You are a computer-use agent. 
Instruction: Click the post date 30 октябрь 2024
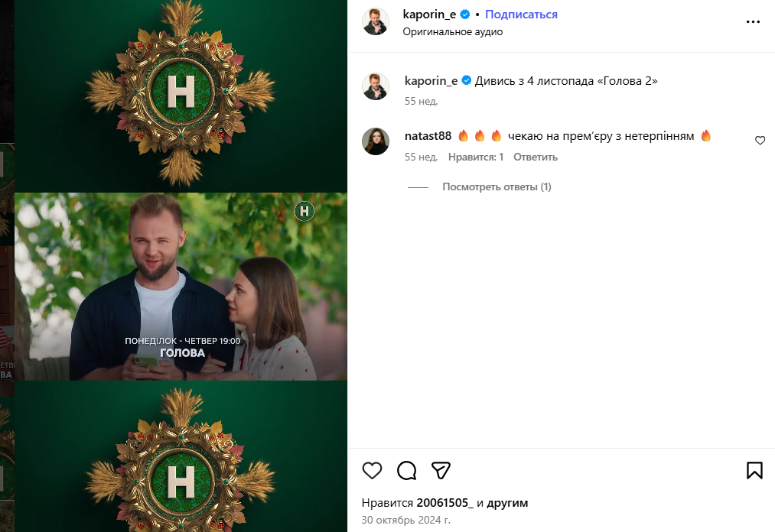[x=405, y=521]
